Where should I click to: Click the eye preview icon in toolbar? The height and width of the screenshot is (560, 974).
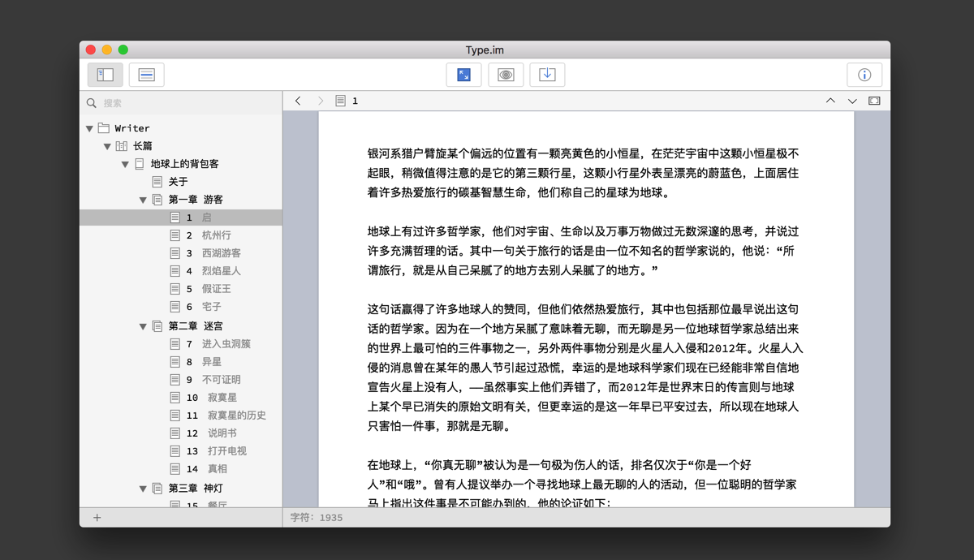[506, 75]
